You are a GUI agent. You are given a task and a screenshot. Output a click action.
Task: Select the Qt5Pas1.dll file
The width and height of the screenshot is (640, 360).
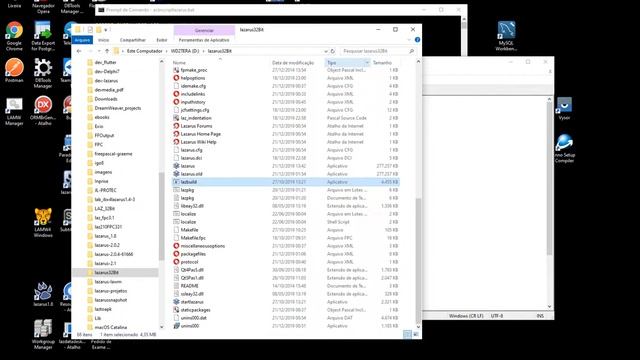pos(192,278)
